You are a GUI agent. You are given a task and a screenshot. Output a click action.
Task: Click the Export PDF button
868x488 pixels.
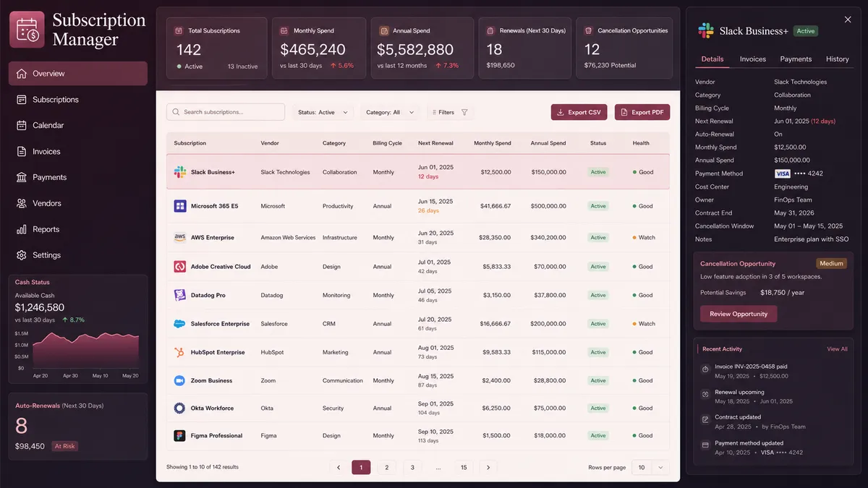click(642, 112)
